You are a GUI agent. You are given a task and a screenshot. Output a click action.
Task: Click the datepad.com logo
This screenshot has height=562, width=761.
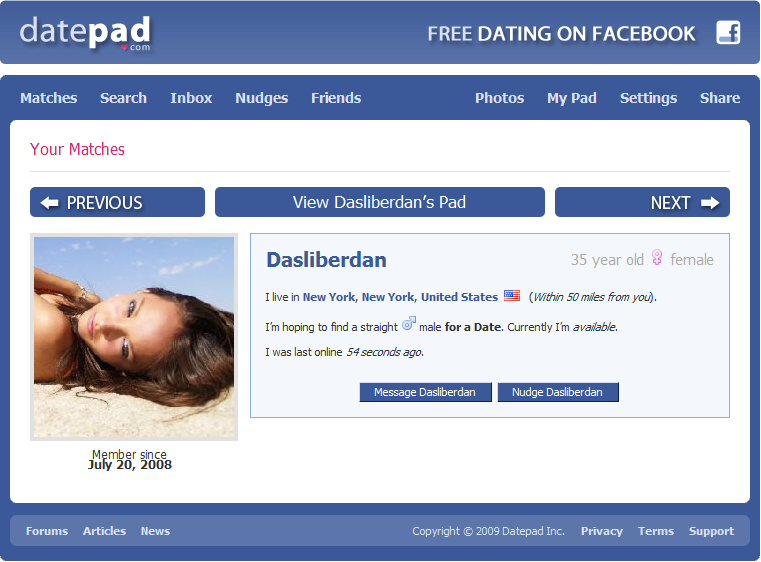click(x=85, y=33)
